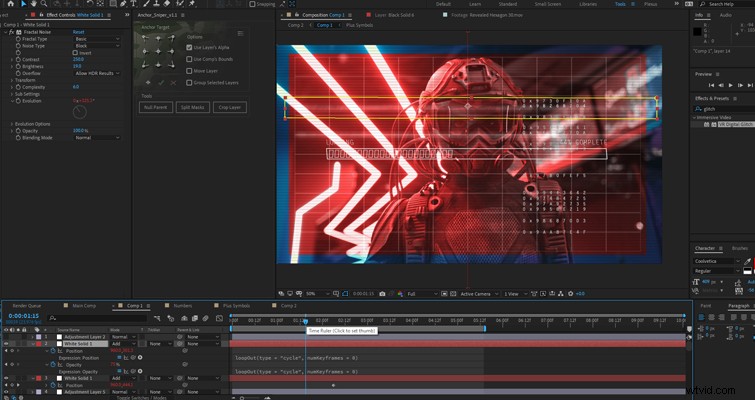755x400 pixels.
Task: Select the Libraries workspace
Action: click(x=589, y=4)
